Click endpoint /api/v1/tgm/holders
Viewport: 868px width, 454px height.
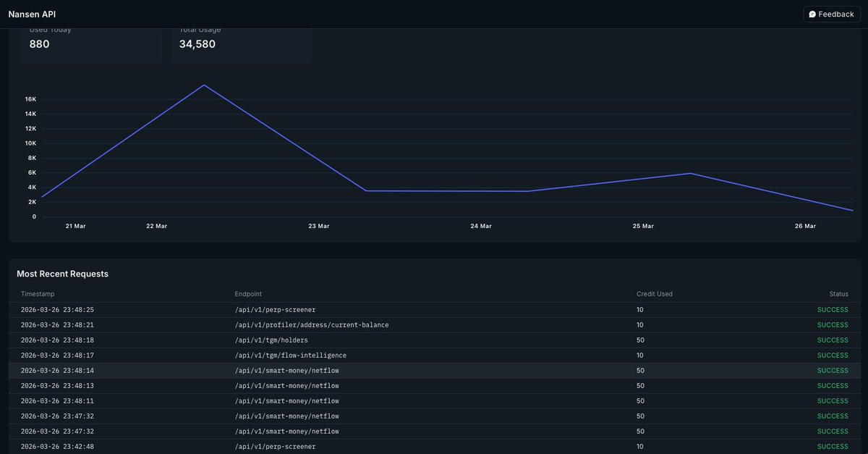coord(271,340)
